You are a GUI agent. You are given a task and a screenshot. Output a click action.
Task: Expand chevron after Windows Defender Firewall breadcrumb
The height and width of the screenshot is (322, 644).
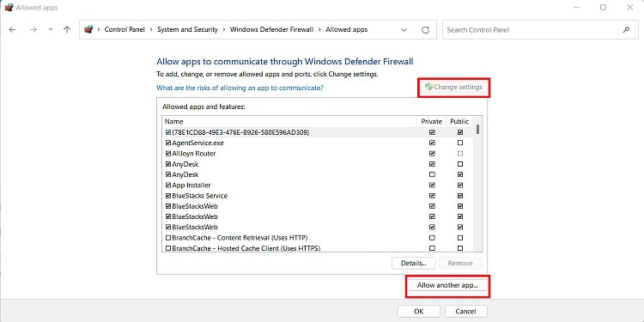coord(319,29)
